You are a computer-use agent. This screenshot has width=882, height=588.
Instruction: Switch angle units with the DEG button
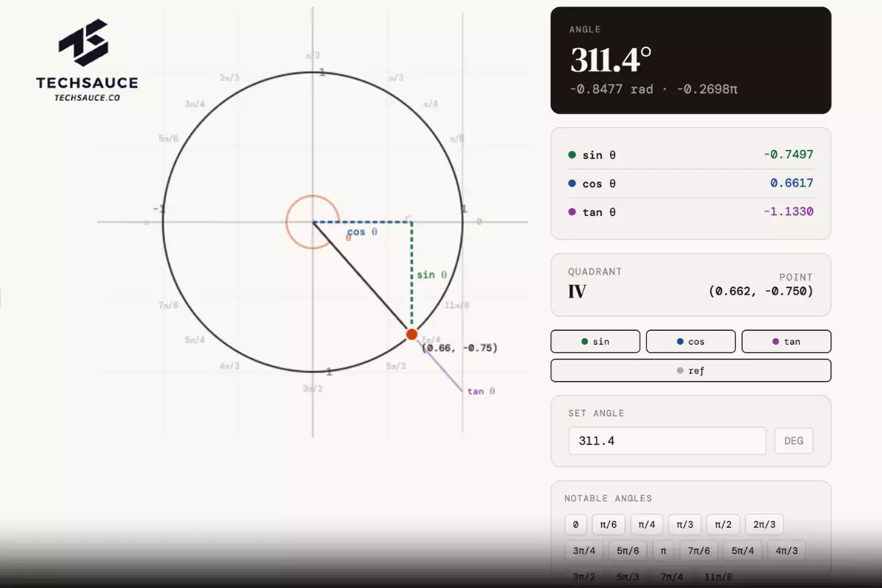pyautogui.click(x=794, y=441)
